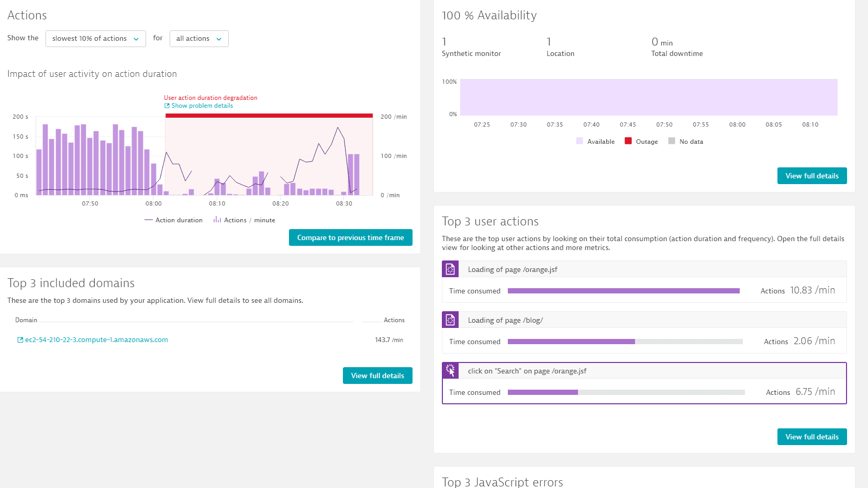
Task: Click the external link icon beside Show problem details
Action: pyautogui.click(x=167, y=106)
